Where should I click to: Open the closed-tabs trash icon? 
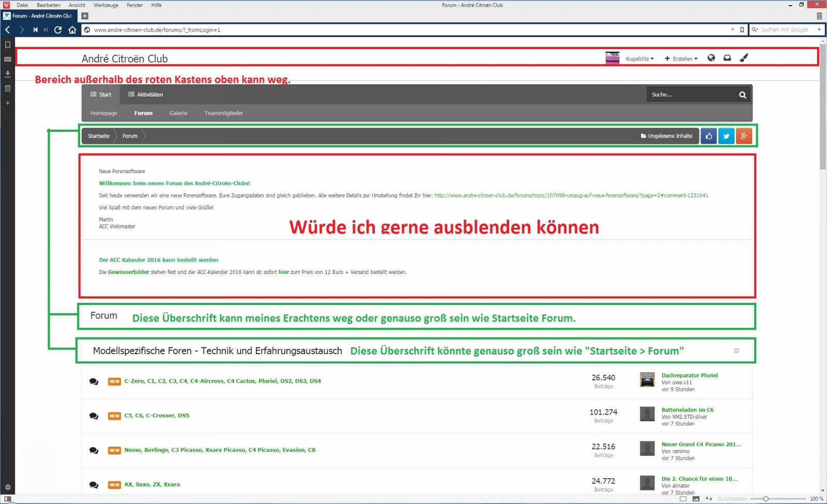pyautogui.click(x=819, y=16)
